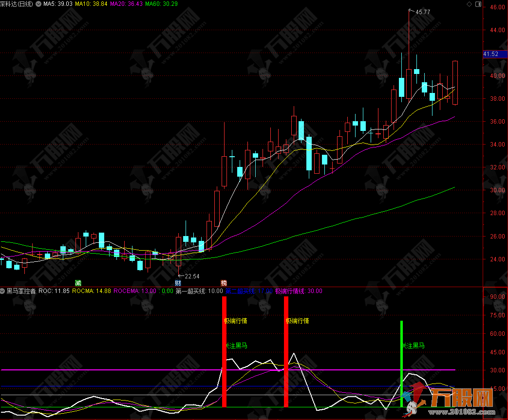Click the green 减 event marker
Viewport: 508px width, 420px height.
click(78, 283)
